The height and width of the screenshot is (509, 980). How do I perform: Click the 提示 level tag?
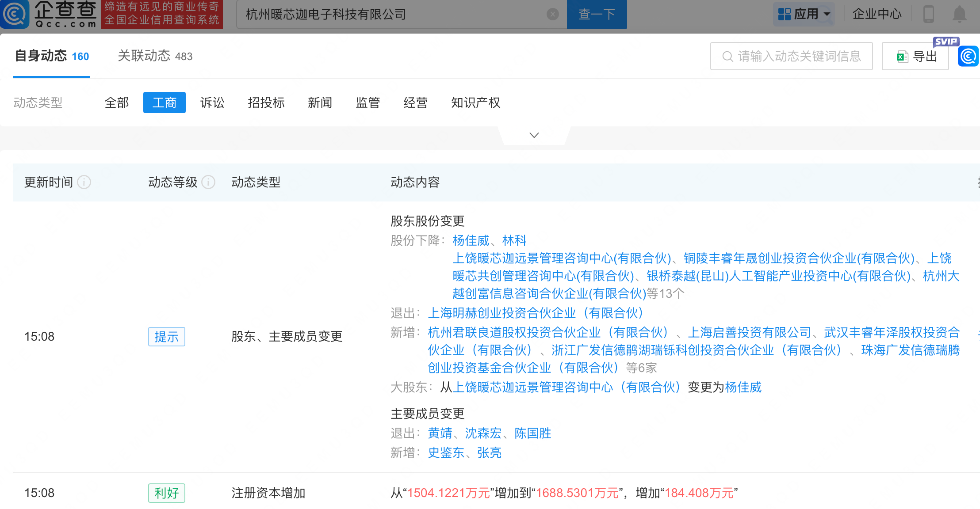coord(167,337)
